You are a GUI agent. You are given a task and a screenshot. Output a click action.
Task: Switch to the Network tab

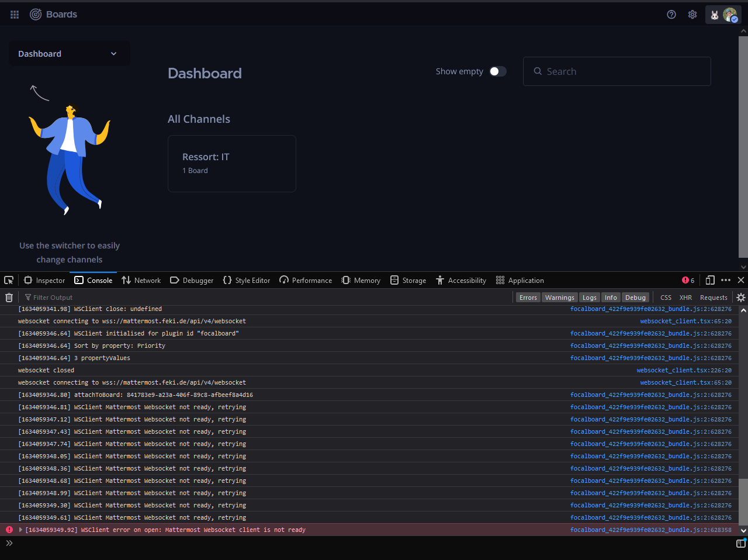point(141,281)
